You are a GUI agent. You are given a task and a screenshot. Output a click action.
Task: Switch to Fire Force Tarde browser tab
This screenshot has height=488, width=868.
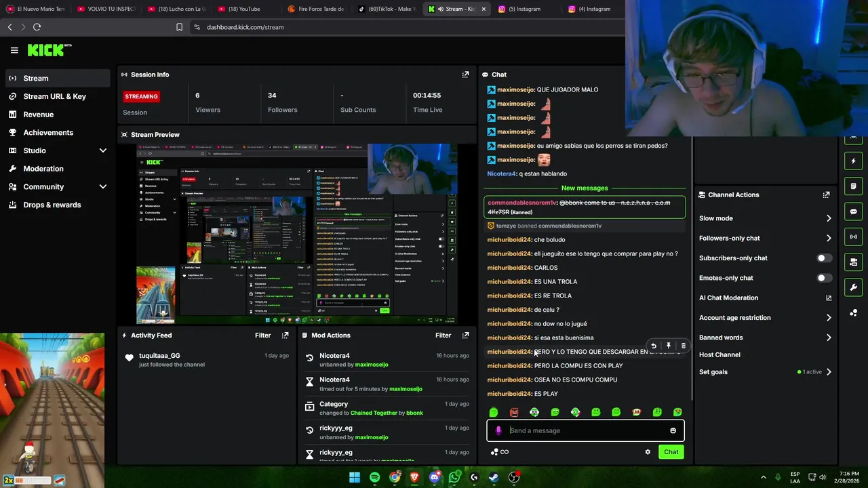tap(316, 9)
